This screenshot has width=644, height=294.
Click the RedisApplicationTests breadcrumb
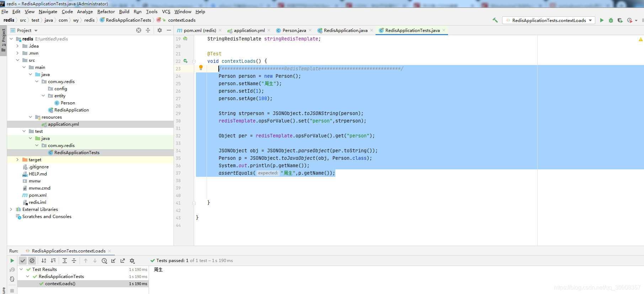[x=128, y=20]
